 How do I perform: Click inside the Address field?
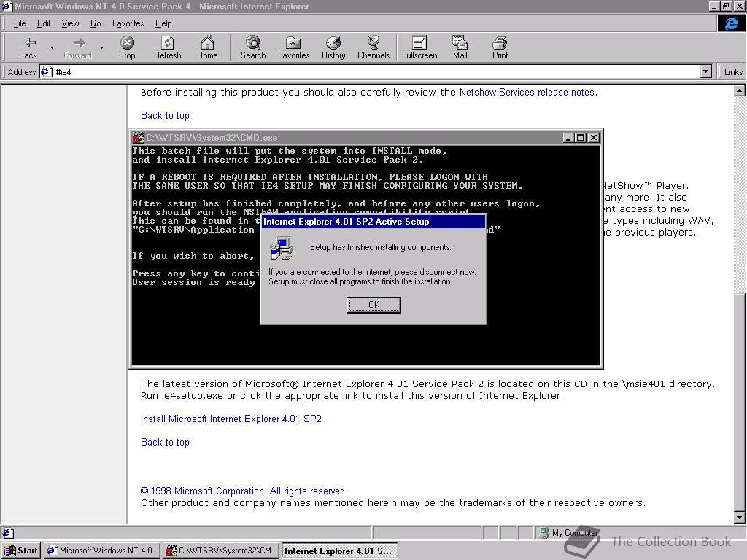click(376, 72)
